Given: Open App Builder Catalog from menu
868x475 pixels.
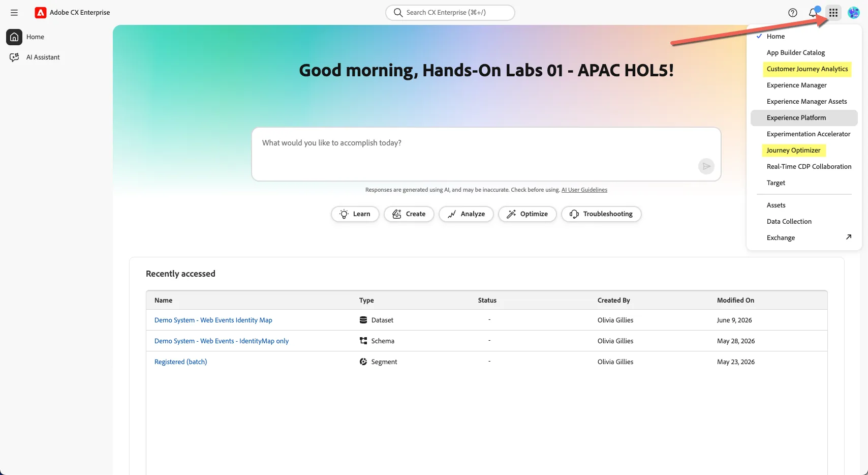Looking at the screenshot, I should [804, 52].
